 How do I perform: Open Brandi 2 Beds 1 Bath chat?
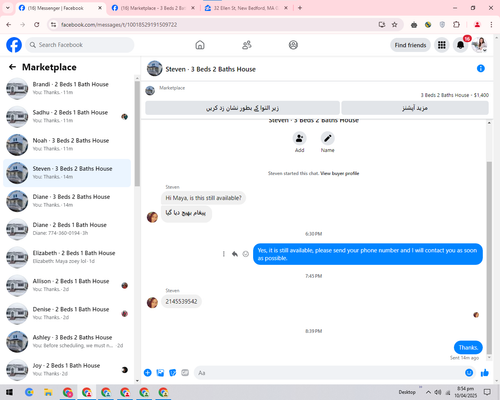[67, 88]
